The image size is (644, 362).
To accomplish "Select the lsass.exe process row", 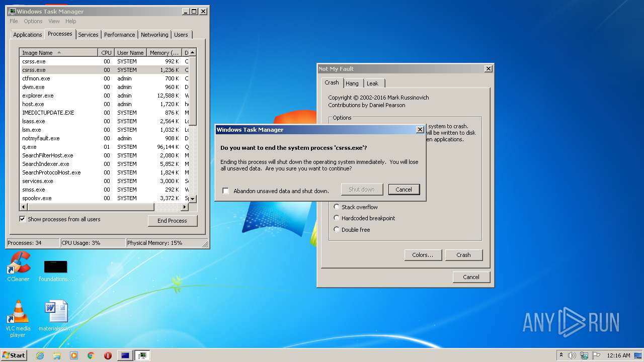I will pyautogui.click(x=104, y=121).
